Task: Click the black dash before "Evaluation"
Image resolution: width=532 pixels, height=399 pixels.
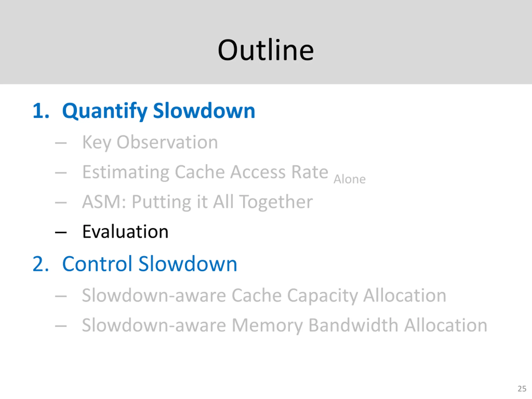Action: [61, 232]
